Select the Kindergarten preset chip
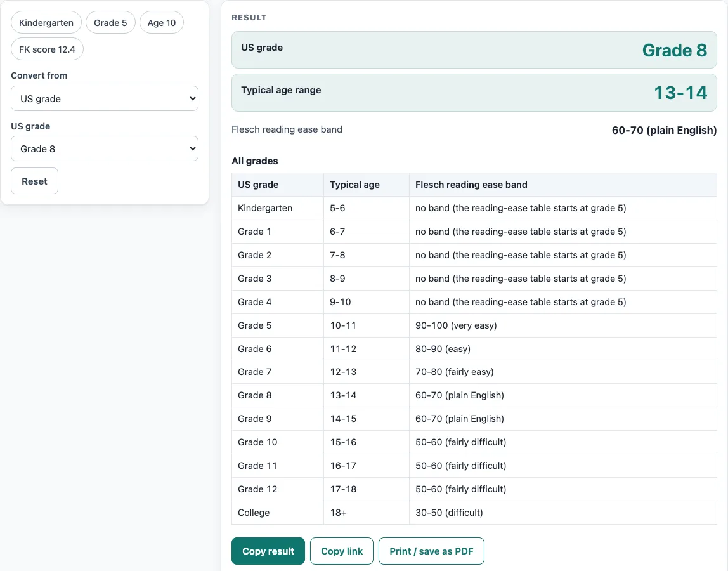The image size is (728, 571). pos(46,23)
